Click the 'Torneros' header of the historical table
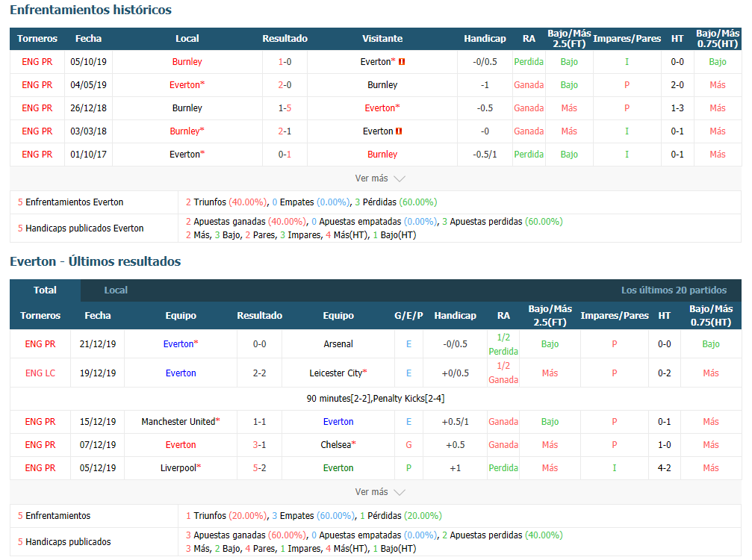752x560 pixels. coord(37,39)
